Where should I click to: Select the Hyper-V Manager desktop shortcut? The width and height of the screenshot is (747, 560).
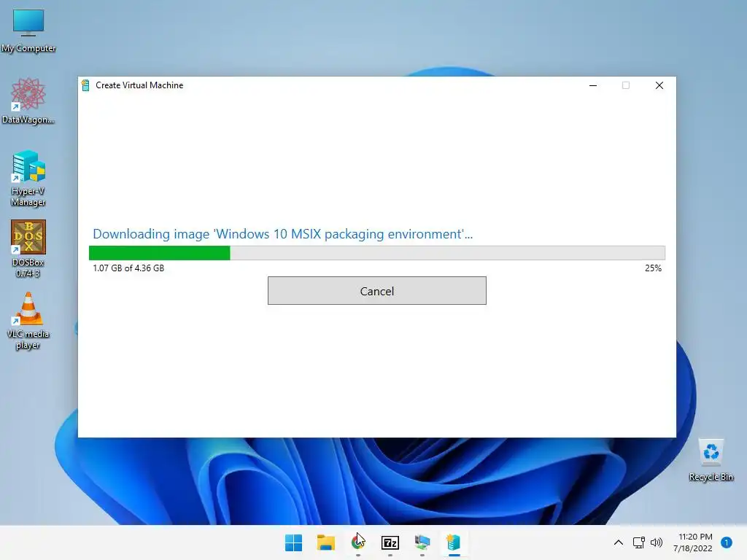[x=28, y=179]
